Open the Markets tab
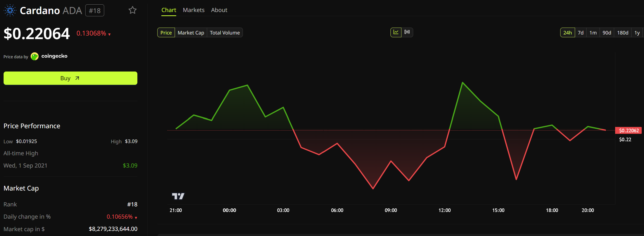 coord(194,10)
